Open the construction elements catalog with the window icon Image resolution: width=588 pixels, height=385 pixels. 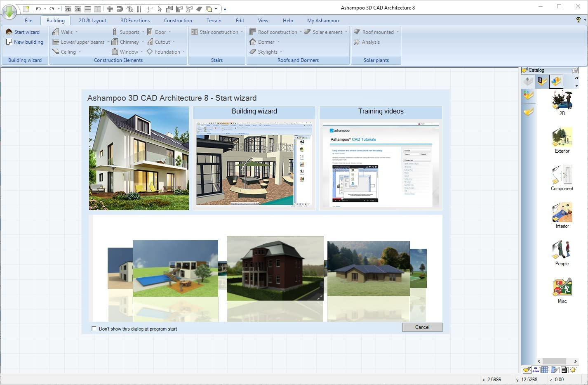click(x=542, y=82)
